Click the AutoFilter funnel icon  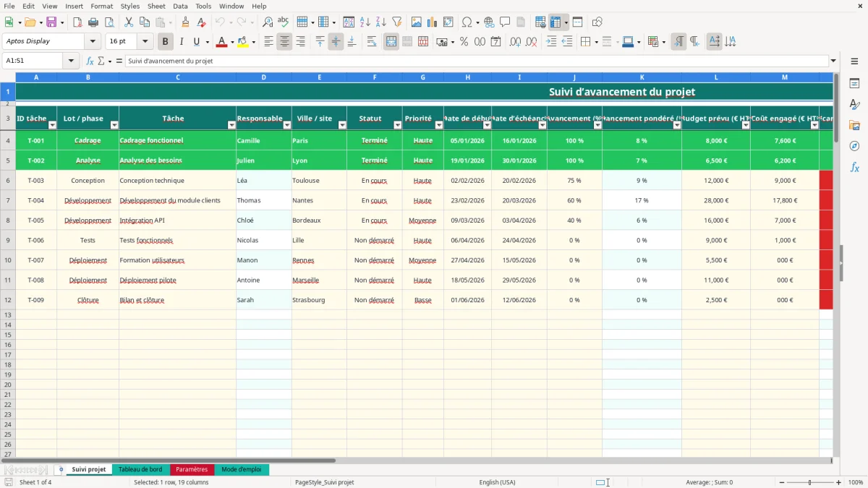(397, 22)
